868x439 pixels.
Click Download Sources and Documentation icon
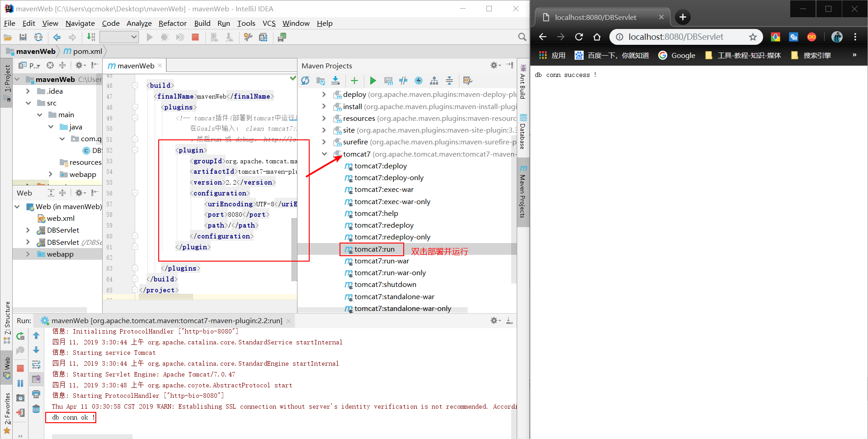click(x=335, y=81)
